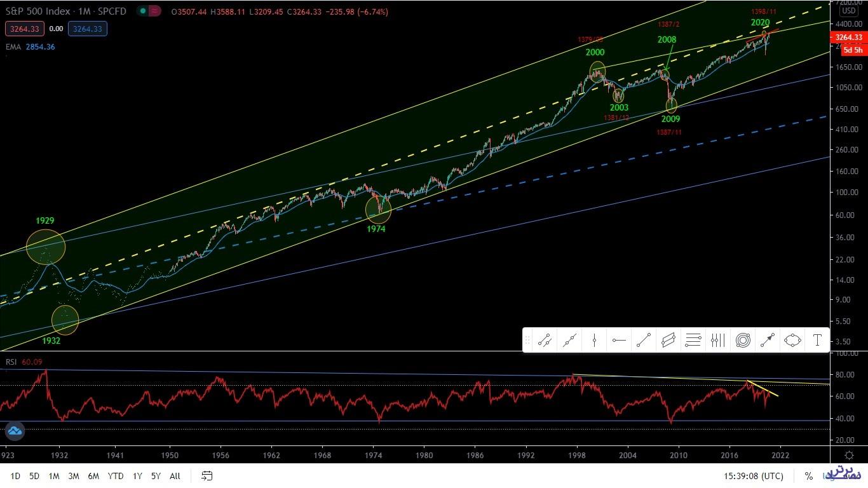Click the YTD range button
The height and width of the screenshot is (488, 868).
(x=116, y=476)
